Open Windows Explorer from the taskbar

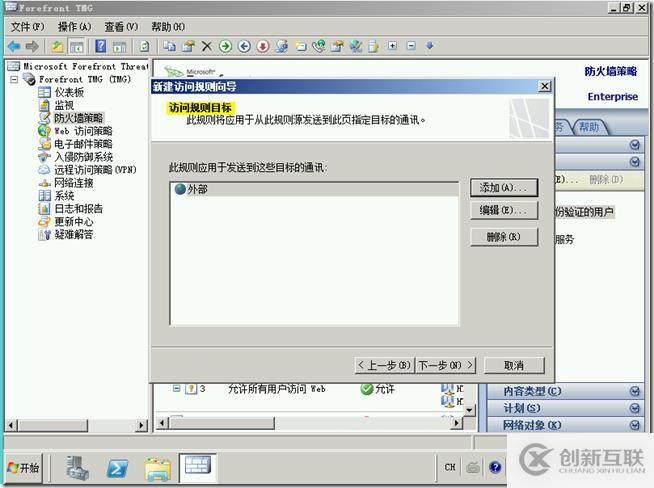click(x=158, y=469)
